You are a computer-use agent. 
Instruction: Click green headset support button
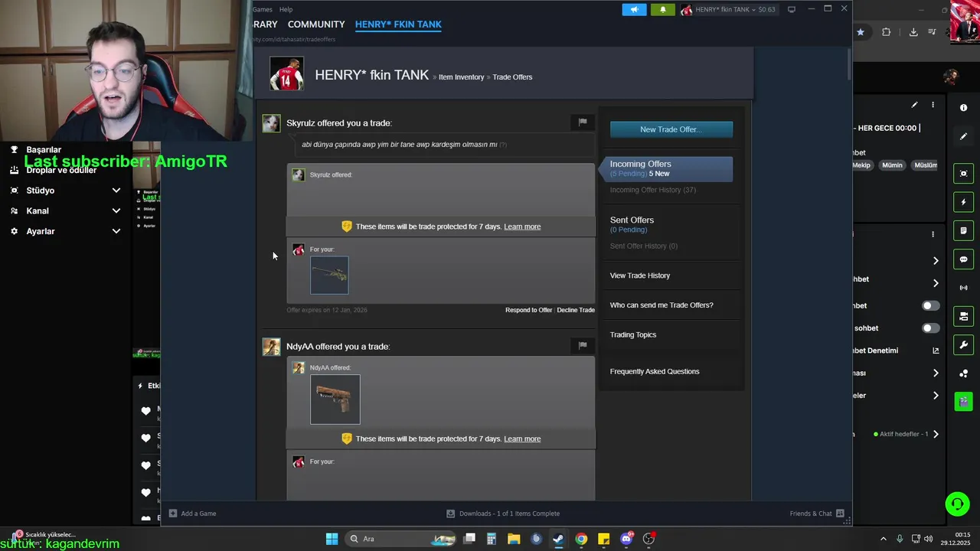point(957,504)
